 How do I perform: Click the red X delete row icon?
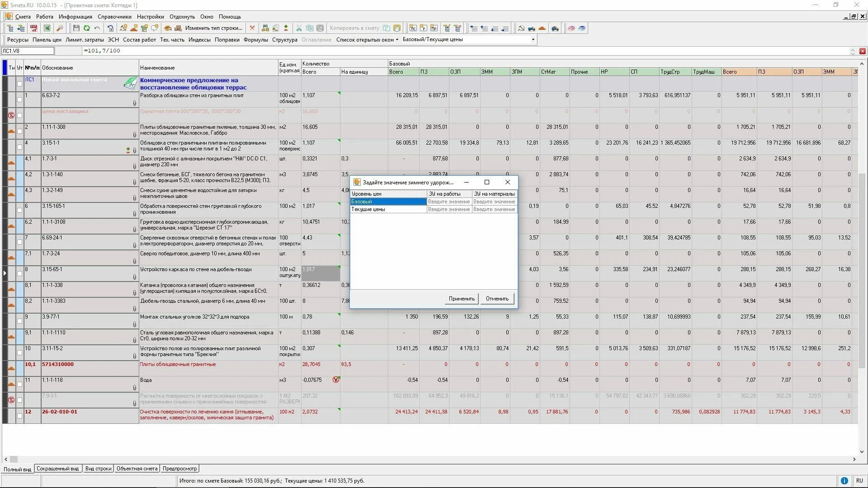pos(252,28)
